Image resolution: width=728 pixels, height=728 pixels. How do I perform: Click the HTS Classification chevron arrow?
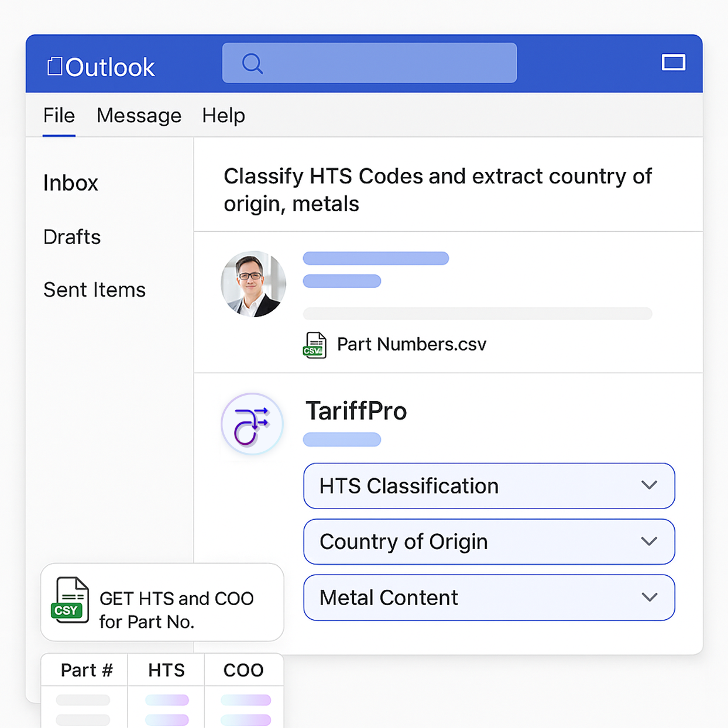coord(649,485)
